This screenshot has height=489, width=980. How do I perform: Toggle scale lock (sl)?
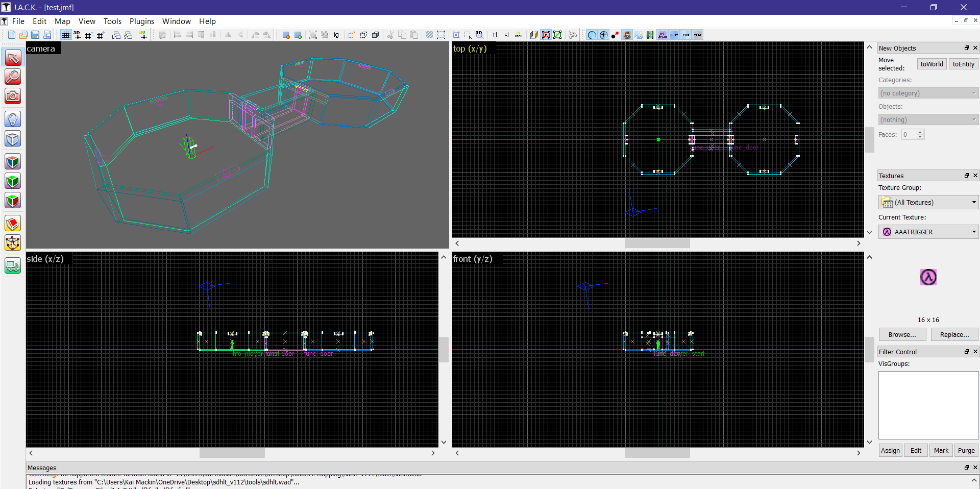[506, 35]
